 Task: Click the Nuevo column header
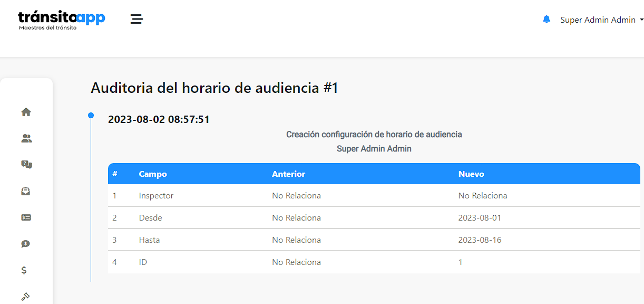coord(471,174)
